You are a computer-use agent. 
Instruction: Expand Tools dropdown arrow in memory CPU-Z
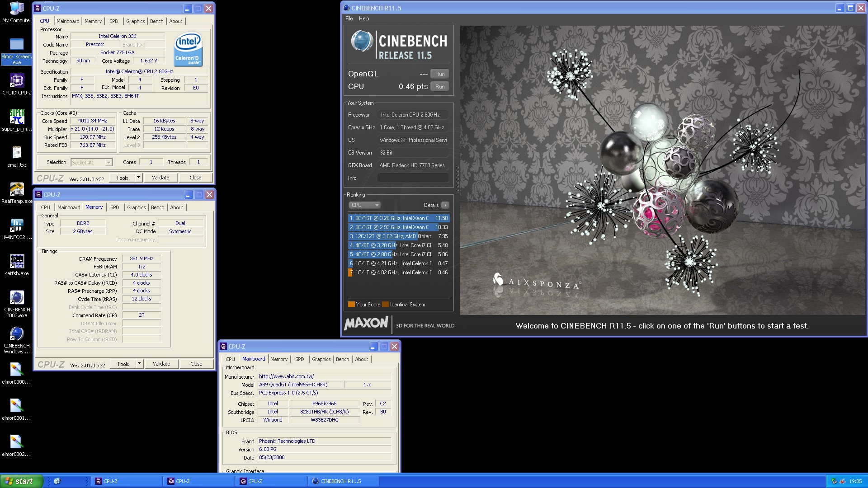(139, 364)
